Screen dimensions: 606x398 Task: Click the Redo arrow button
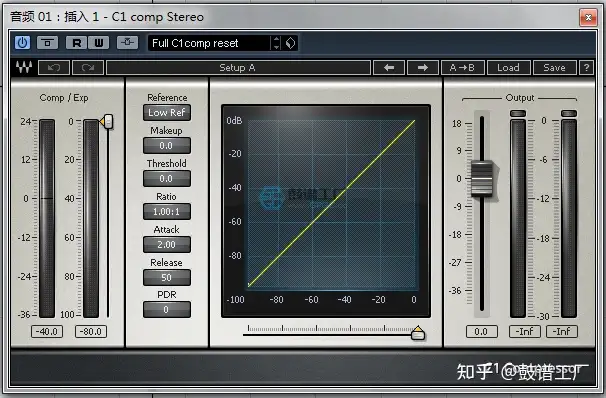click(x=88, y=68)
